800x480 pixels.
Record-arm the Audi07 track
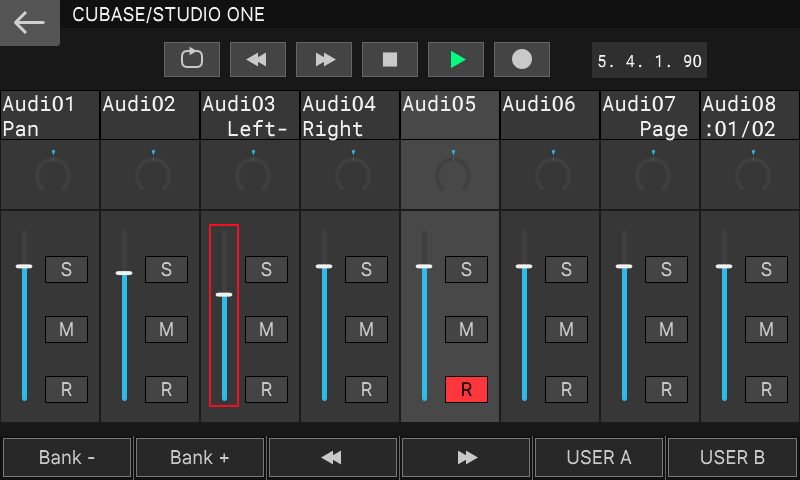pyautogui.click(x=666, y=390)
